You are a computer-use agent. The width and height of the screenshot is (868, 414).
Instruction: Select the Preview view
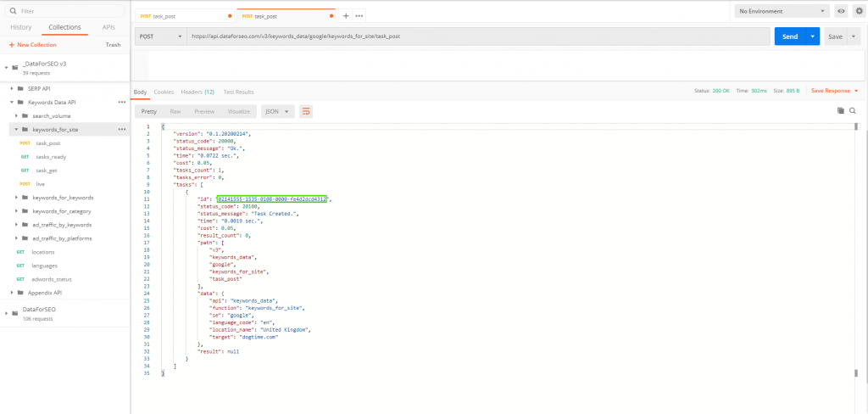(204, 111)
